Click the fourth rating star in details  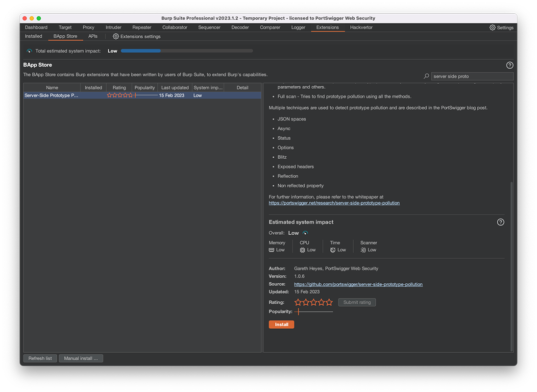(321, 302)
